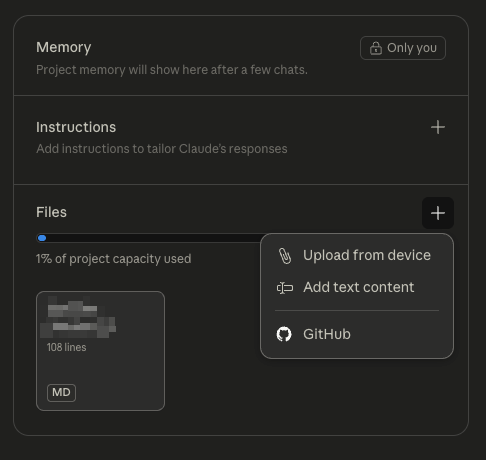Click the plus icon beside Files

[x=438, y=213]
